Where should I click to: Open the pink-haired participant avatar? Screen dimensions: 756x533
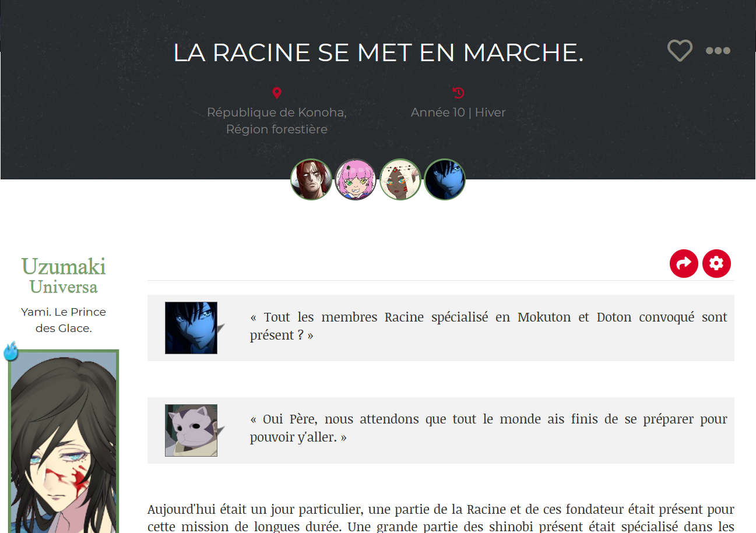(356, 179)
